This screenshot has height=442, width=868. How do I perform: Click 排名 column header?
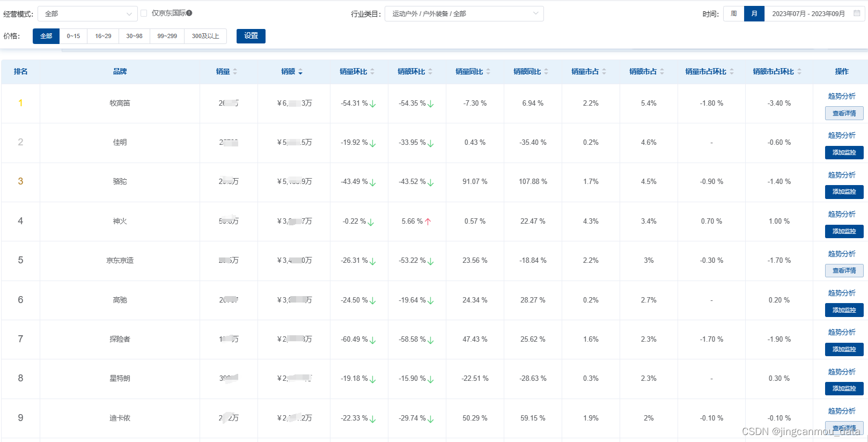click(x=20, y=71)
